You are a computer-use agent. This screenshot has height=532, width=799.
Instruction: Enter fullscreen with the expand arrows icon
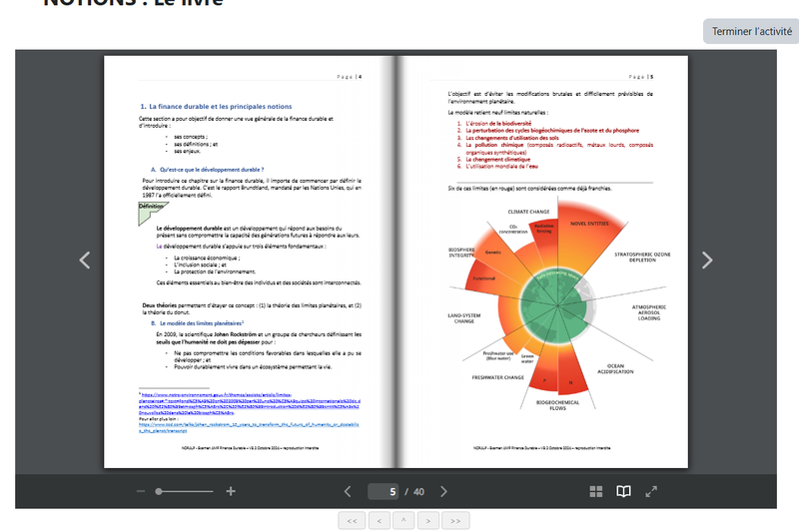pyautogui.click(x=651, y=491)
